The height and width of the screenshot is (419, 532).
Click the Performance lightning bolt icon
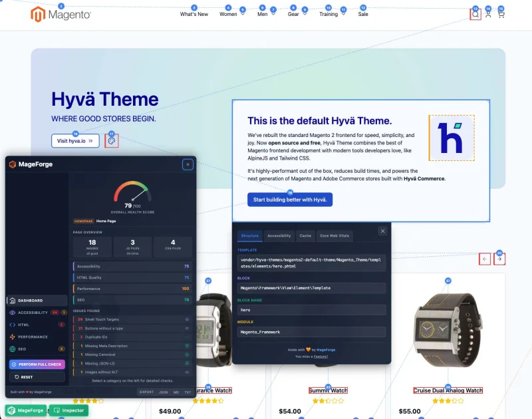(13, 337)
